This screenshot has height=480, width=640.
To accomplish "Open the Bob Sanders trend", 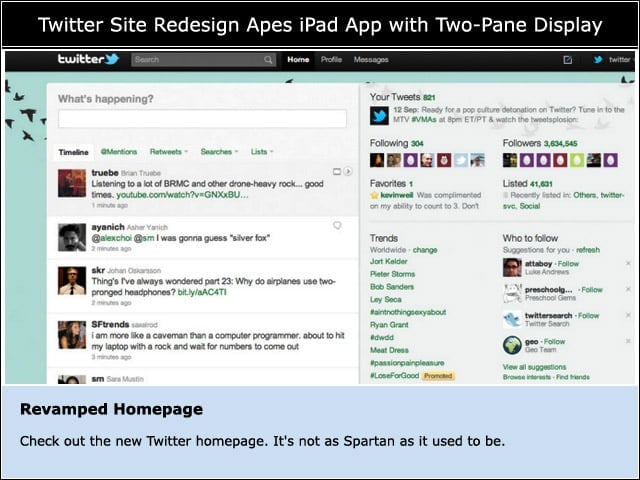I will 392,287.
